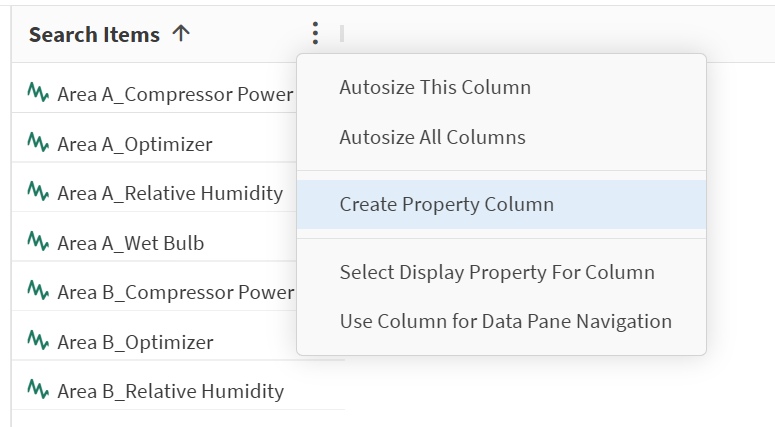The width and height of the screenshot is (775, 427).
Task: Click signal icon beside Area B_Relative Humidity
Action: coord(39,391)
